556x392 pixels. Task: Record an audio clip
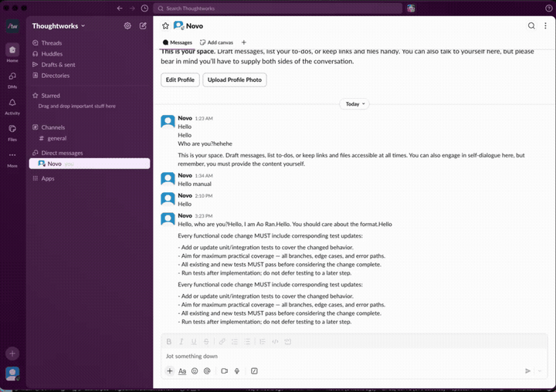(237, 370)
